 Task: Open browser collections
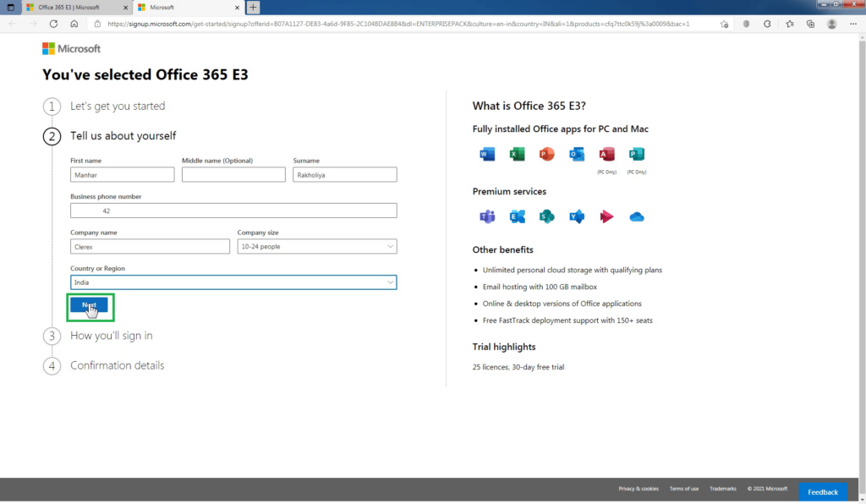point(810,24)
